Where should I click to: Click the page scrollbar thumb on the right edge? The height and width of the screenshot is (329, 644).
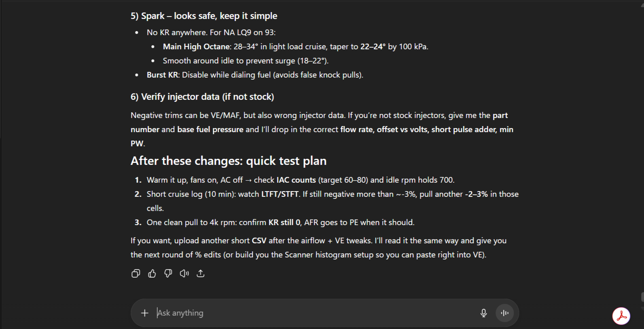642,297
